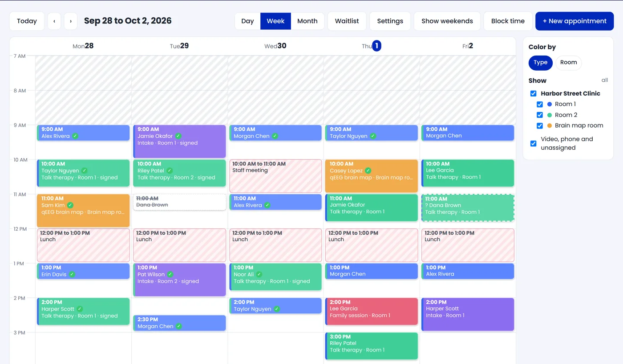Select the Fri 2 day header
623x364 pixels.
[x=468, y=46]
